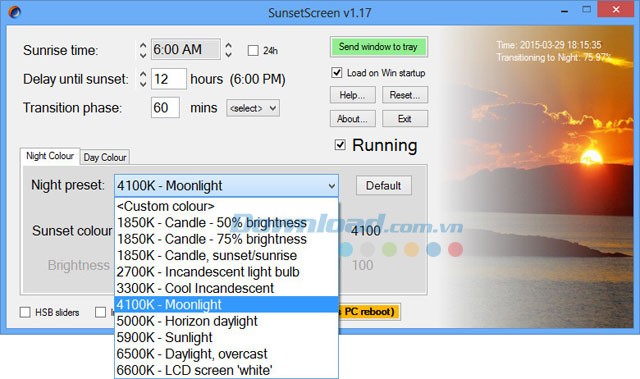Open the About dialog
This screenshot has width=640, height=379.
[x=353, y=119]
